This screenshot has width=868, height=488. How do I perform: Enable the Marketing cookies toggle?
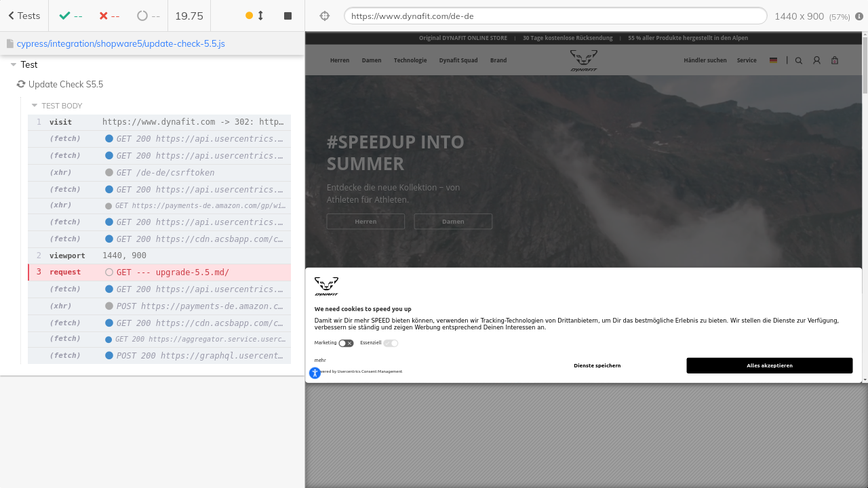point(346,344)
